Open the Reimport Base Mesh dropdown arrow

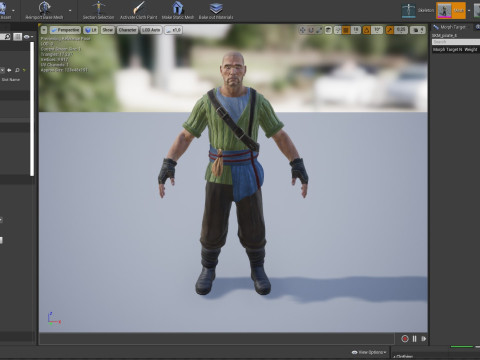coord(70,11)
